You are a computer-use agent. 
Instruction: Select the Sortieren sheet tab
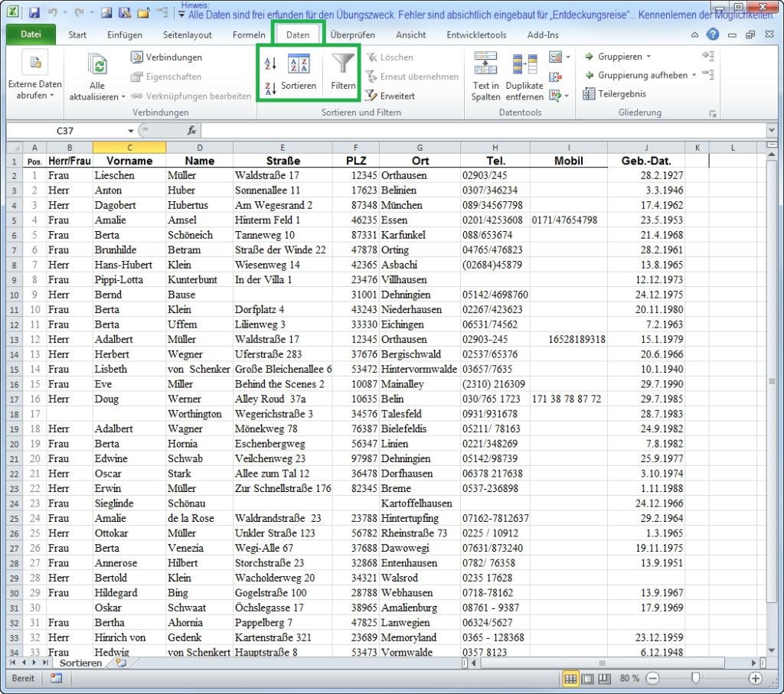pos(80,663)
